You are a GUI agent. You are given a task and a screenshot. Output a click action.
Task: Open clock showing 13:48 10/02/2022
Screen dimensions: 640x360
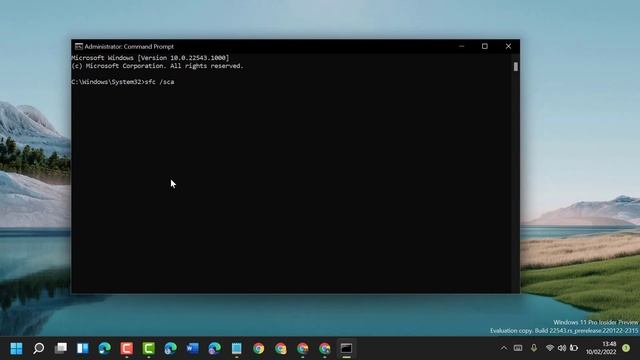[x=601, y=348]
